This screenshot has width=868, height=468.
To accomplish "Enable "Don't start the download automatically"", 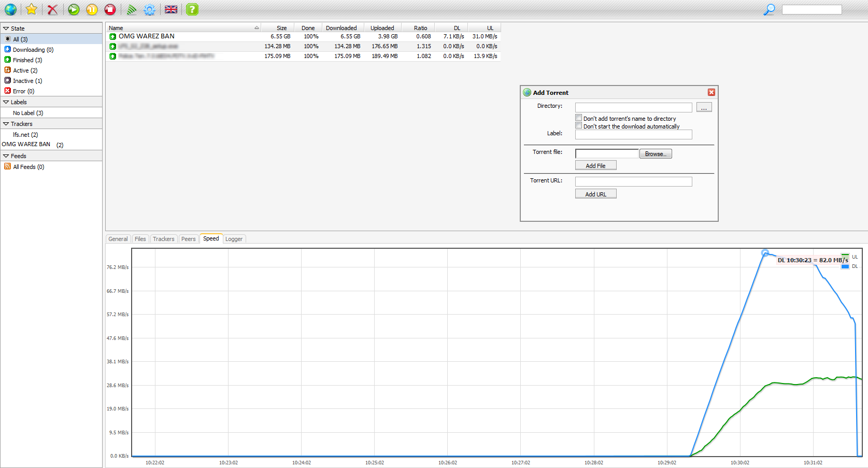I will coord(579,126).
